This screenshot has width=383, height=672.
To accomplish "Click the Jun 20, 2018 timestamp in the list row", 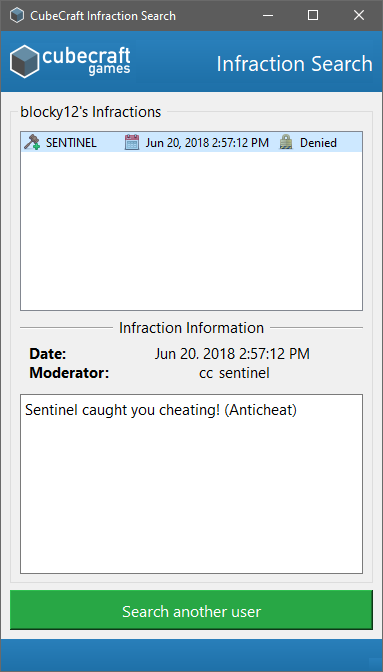I will click(x=207, y=143).
